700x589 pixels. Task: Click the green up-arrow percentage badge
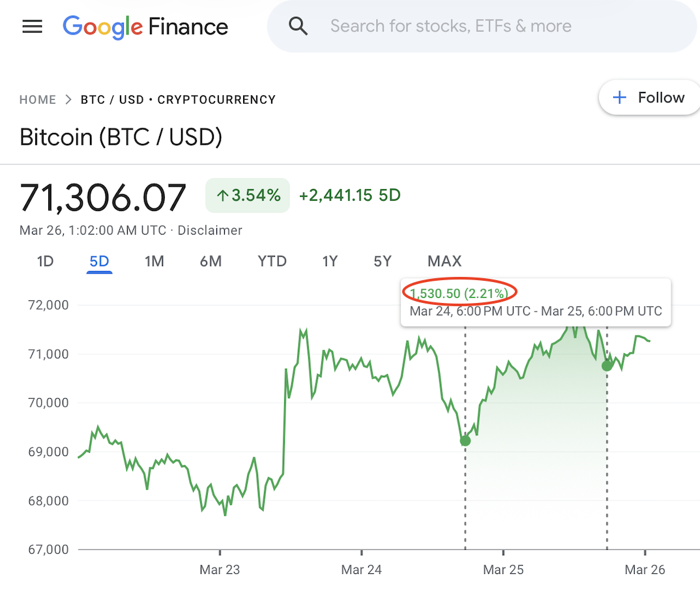pyautogui.click(x=248, y=195)
